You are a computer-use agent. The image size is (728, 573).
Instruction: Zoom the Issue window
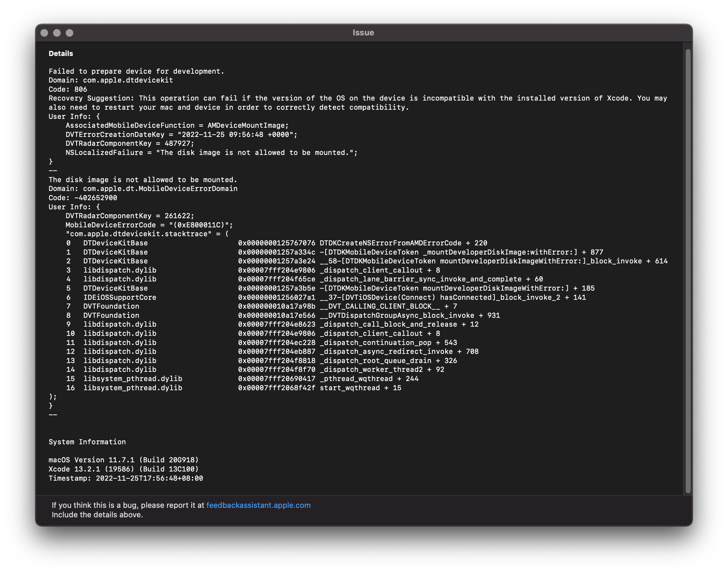click(70, 33)
